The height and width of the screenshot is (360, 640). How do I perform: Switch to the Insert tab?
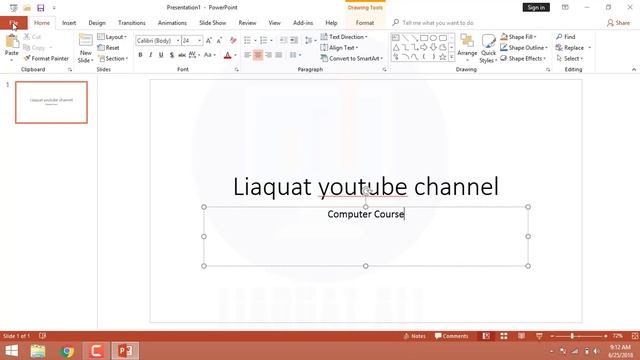pos(69,23)
